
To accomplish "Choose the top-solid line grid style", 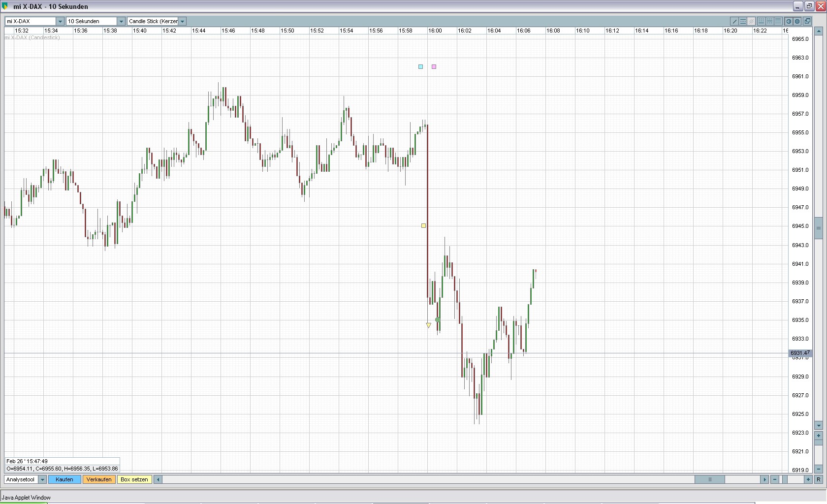I will pos(778,21).
